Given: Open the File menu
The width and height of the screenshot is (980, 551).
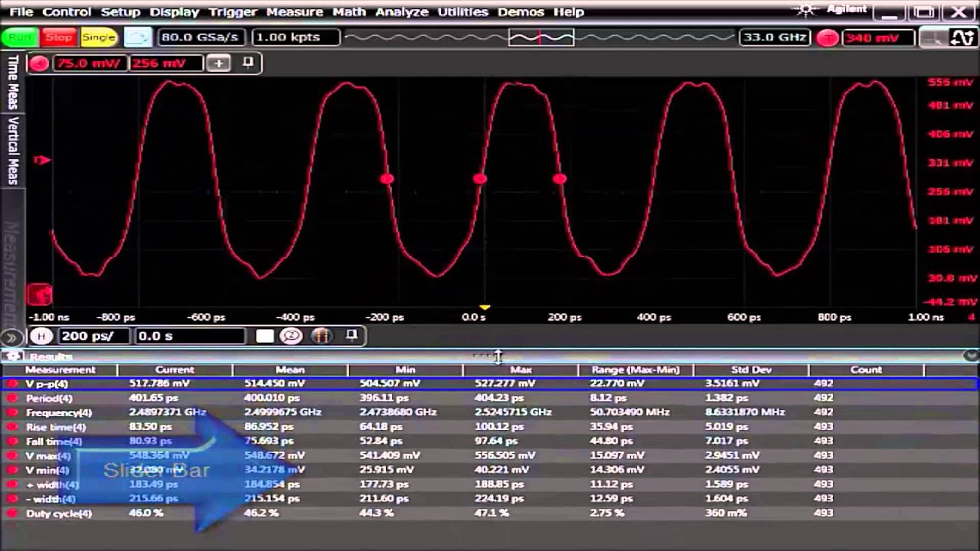Looking at the screenshot, I should tap(21, 11).
